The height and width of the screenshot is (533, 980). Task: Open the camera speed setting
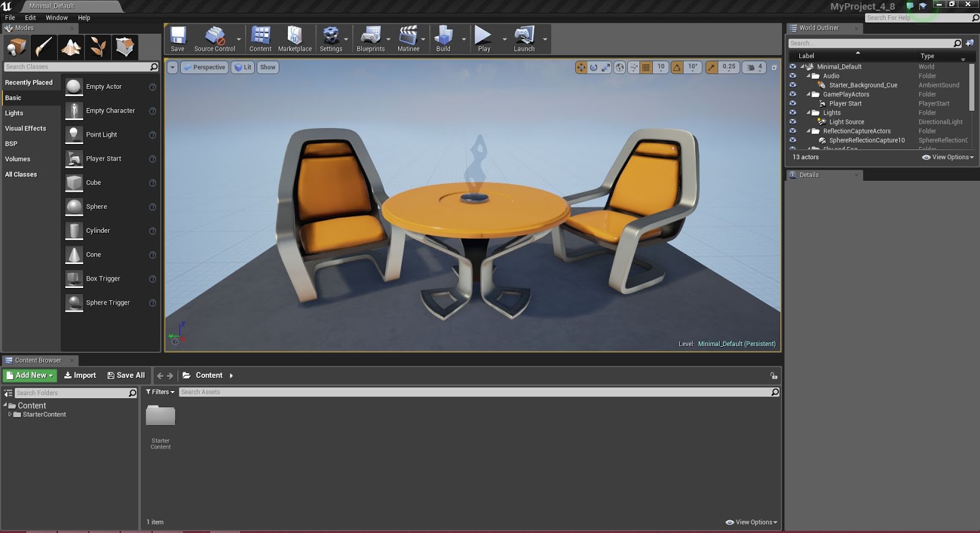pos(755,67)
